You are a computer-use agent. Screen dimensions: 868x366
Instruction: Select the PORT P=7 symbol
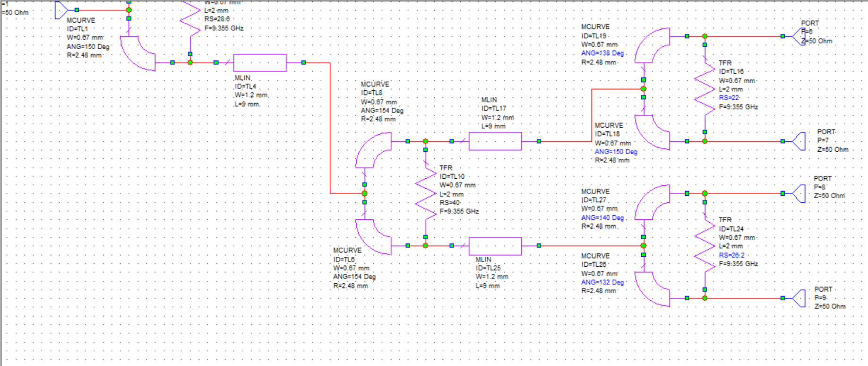(x=799, y=141)
